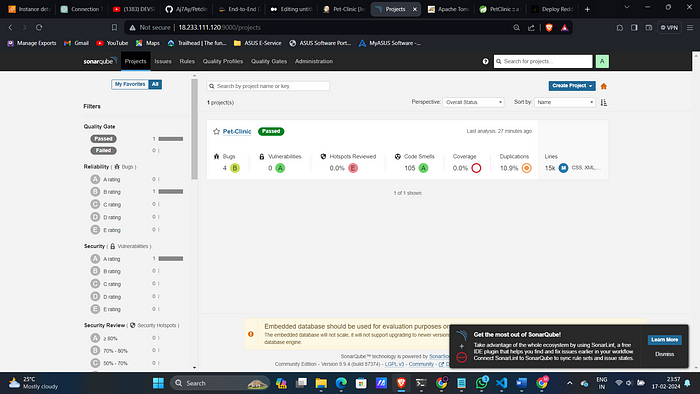This screenshot has height=394, width=700.
Task: Open the Sort by Name dropdown
Action: point(565,102)
